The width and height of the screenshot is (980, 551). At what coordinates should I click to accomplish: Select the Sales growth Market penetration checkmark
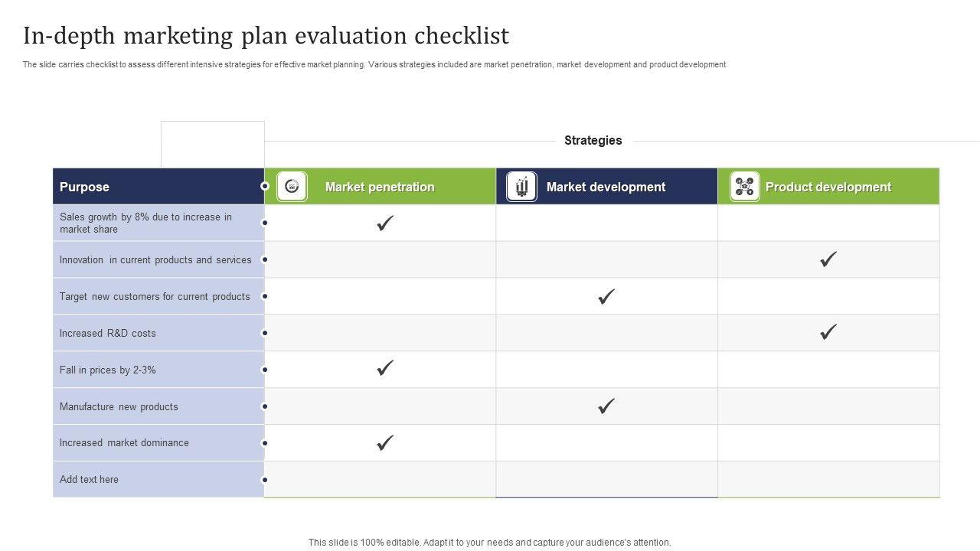385,223
